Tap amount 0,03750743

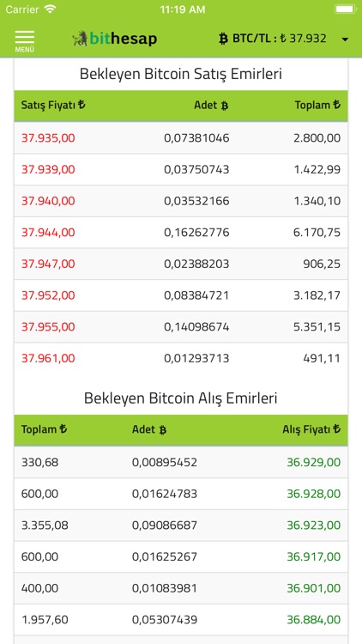tap(196, 170)
